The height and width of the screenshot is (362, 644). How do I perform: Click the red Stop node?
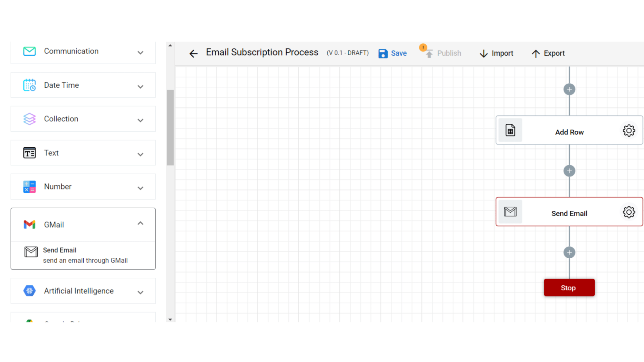pos(569,288)
